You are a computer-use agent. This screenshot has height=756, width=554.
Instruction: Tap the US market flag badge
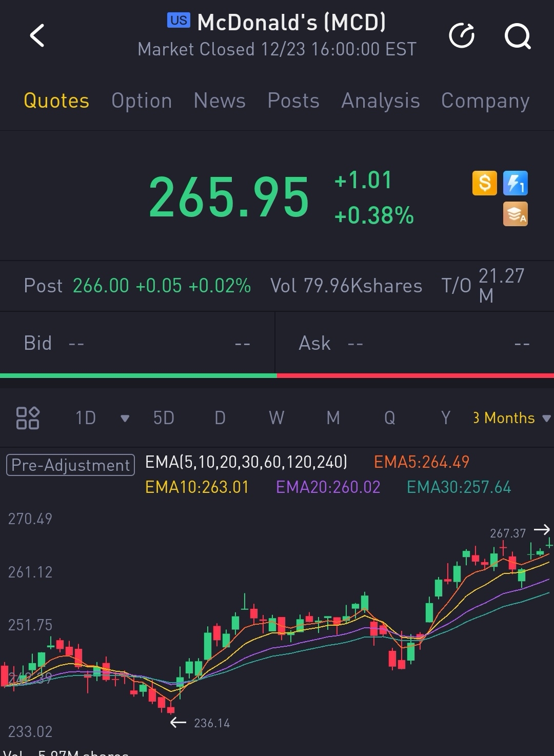179,21
